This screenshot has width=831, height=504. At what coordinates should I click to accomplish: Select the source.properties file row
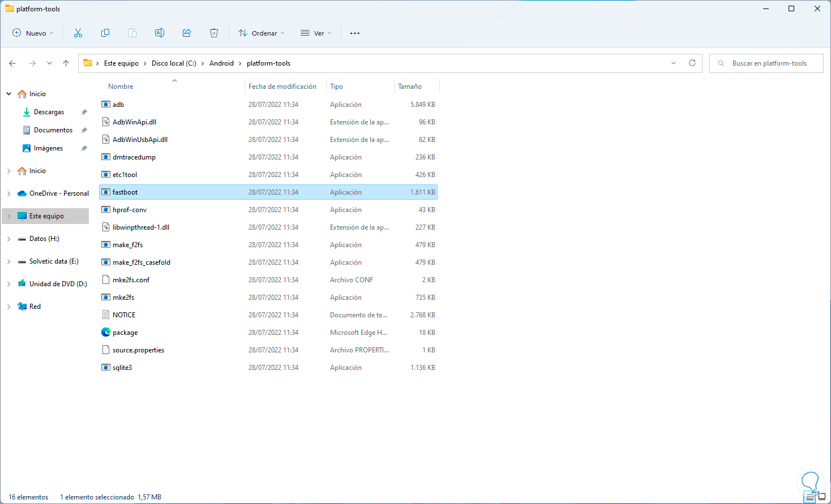[268, 350]
